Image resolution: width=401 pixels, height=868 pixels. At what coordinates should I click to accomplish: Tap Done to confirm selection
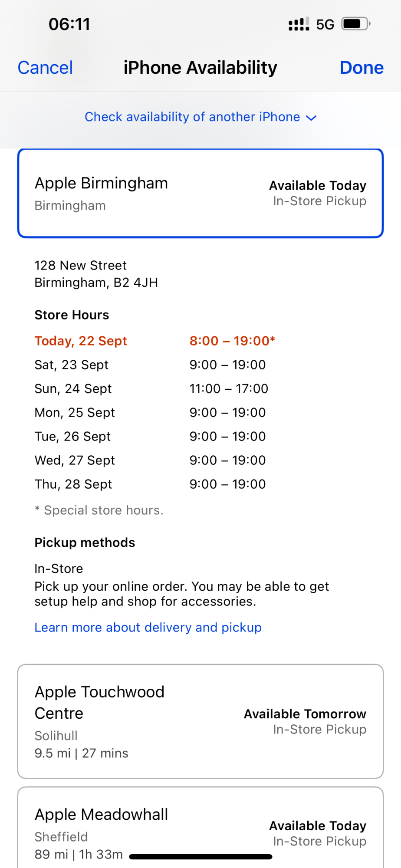[x=361, y=68]
